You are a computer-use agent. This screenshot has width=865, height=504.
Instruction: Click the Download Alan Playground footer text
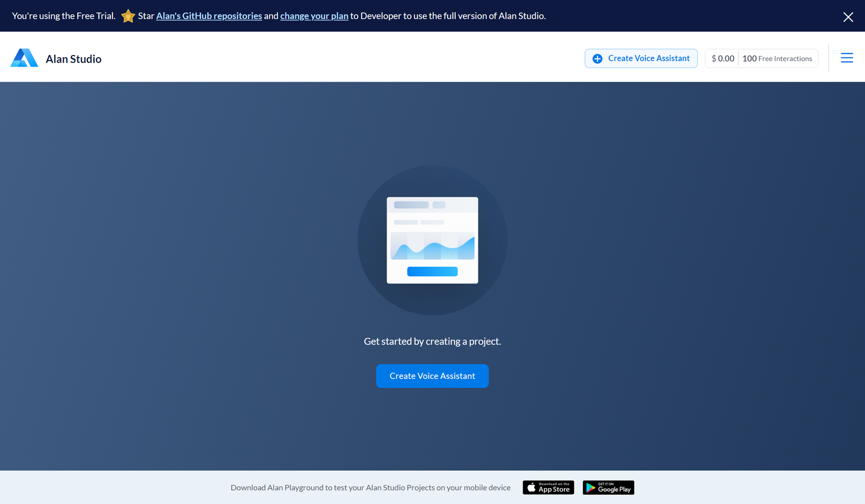[370, 488]
